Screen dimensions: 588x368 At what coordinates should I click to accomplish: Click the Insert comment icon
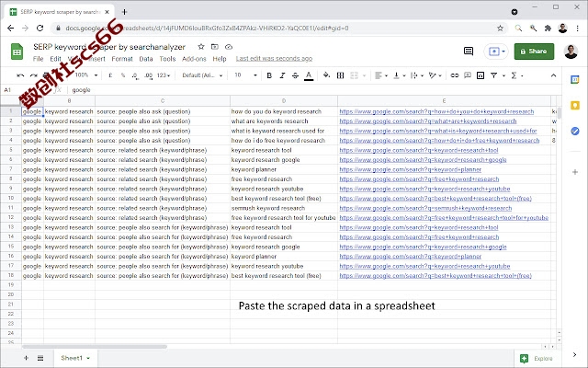pyautogui.click(x=468, y=75)
